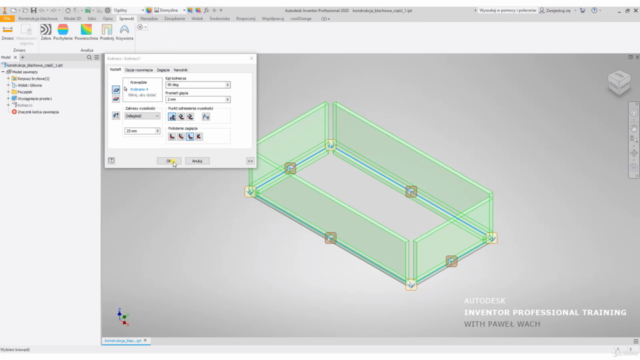Select the Kołnierz1 tree item
This screenshot has width=640, height=360.
[x=25, y=105]
